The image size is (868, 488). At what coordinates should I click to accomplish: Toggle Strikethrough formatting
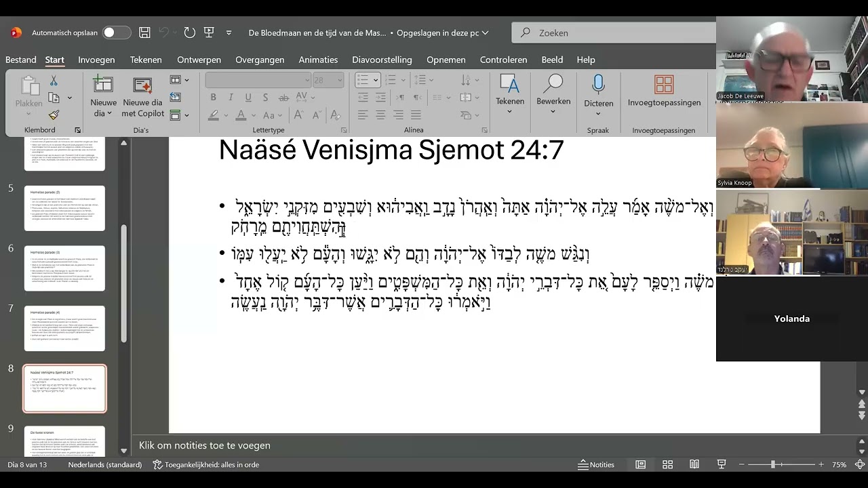(283, 98)
